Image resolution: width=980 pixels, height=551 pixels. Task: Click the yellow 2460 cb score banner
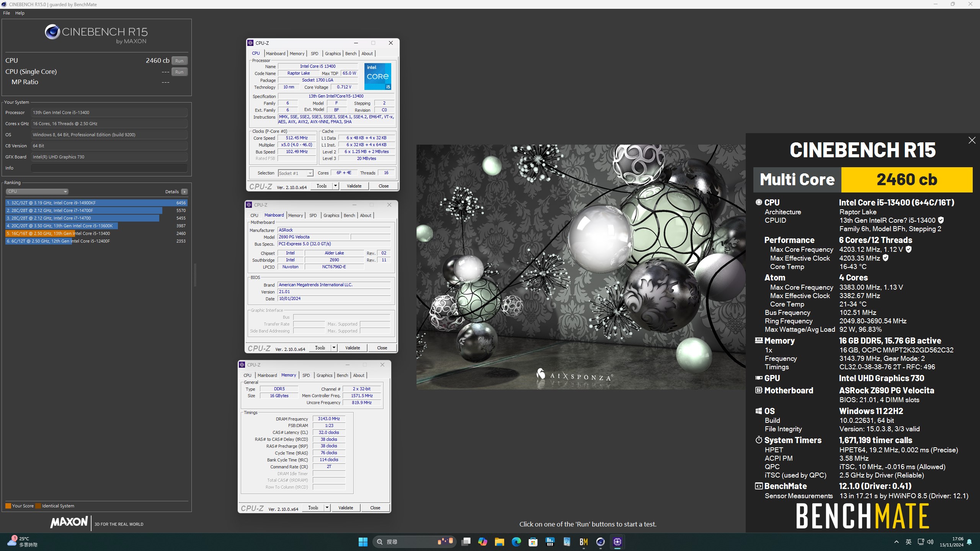coord(906,179)
